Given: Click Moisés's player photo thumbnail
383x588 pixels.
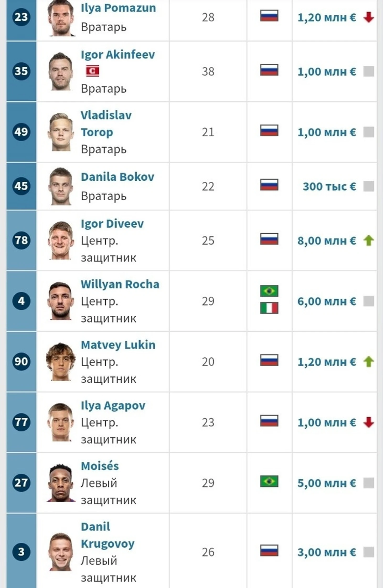Looking at the screenshot, I should coord(61,483).
